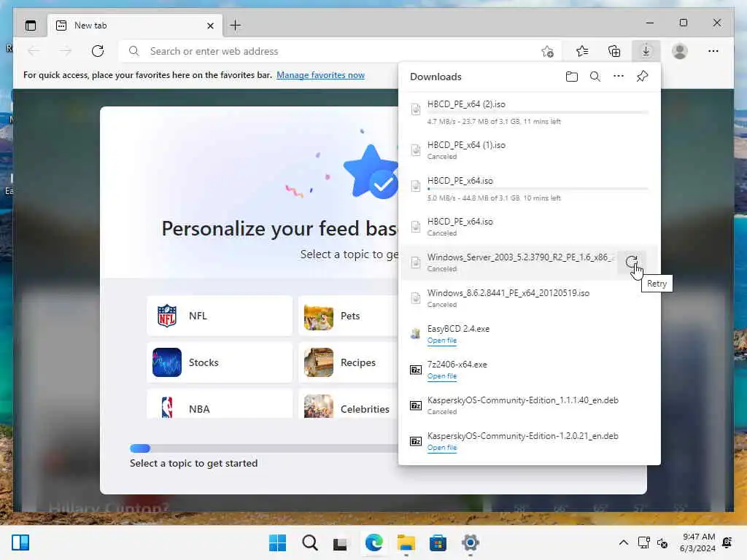The height and width of the screenshot is (560, 747).
Task: Select the NBA topic card
Action: pyautogui.click(x=219, y=404)
